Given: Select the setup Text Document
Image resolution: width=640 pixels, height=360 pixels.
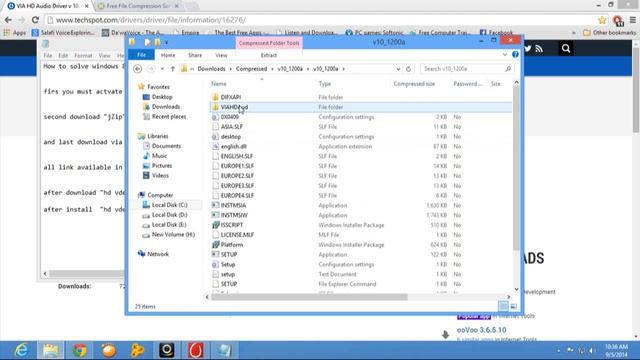Looking at the screenshot, I should click(228, 274).
